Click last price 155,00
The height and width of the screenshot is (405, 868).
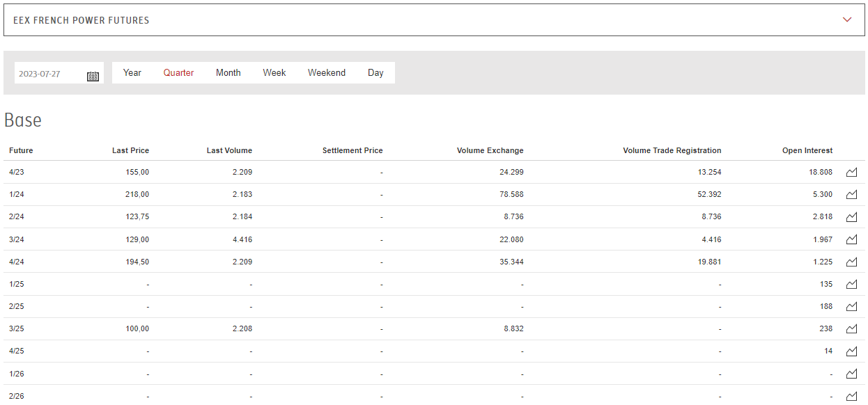(137, 172)
